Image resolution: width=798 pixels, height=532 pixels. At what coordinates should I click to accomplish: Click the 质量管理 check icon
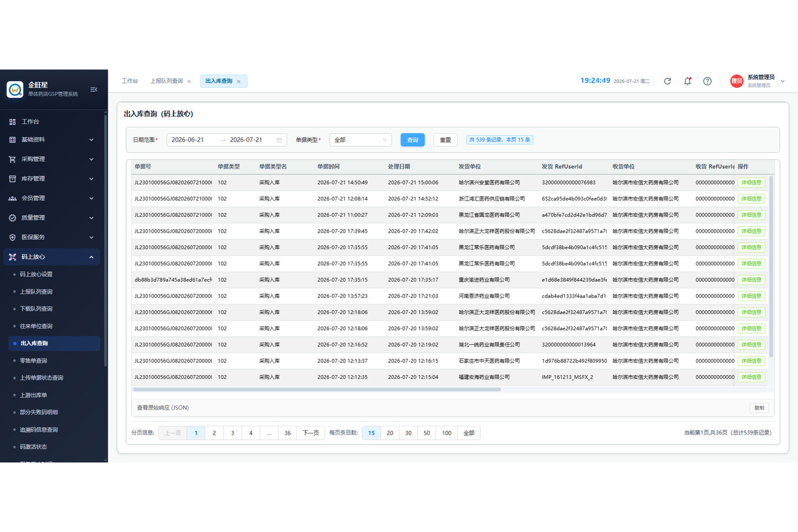pyautogui.click(x=12, y=217)
